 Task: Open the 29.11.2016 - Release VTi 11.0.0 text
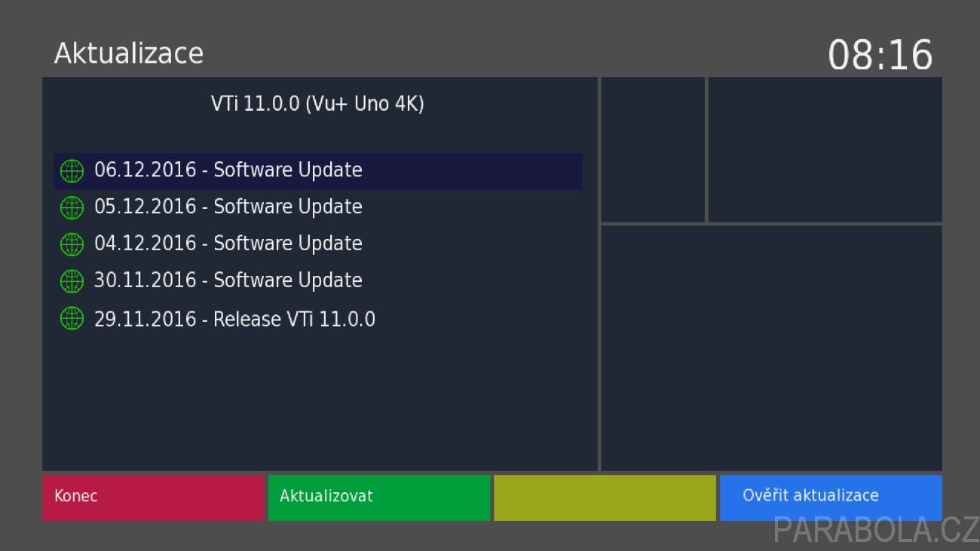click(234, 320)
